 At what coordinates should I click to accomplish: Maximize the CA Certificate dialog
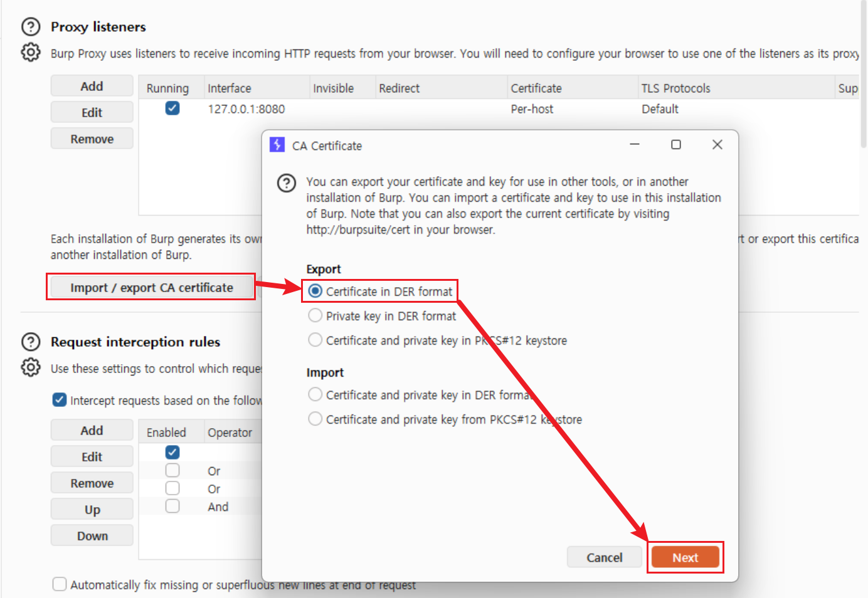click(676, 145)
